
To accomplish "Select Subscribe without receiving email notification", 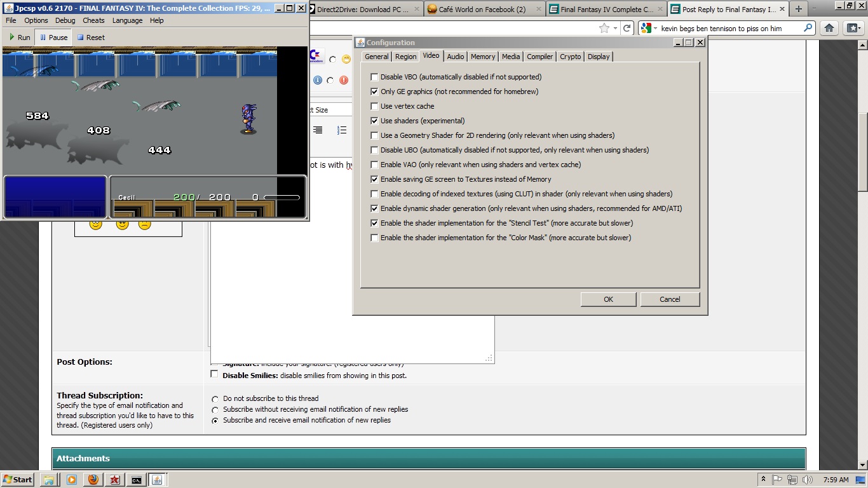I will click(x=215, y=410).
